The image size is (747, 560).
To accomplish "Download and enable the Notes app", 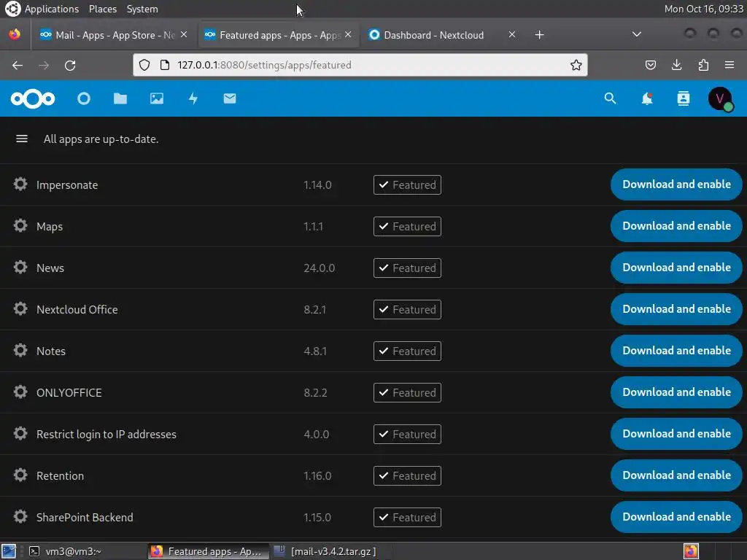I will (x=676, y=351).
